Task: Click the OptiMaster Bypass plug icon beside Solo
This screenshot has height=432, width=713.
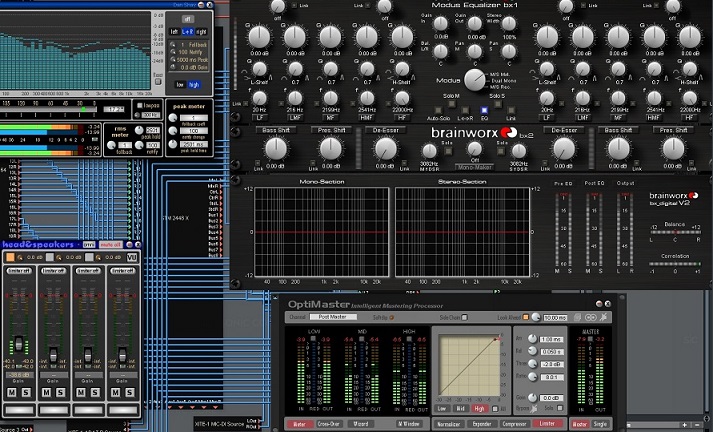Action: [x=534, y=409]
